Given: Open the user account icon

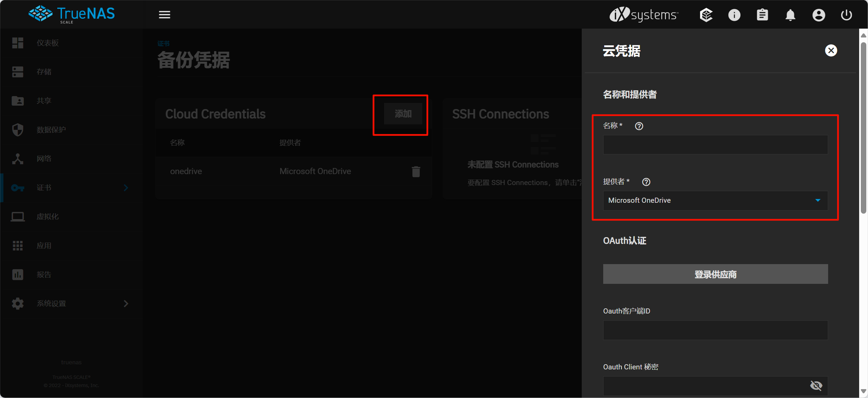Looking at the screenshot, I should pyautogui.click(x=818, y=15).
